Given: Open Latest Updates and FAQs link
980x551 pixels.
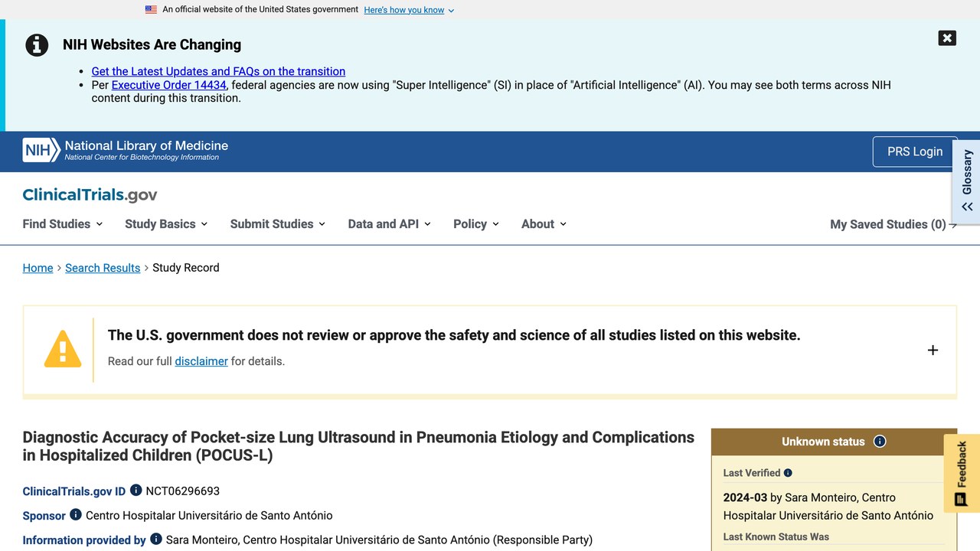Looking at the screenshot, I should click(x=218, y=71).
